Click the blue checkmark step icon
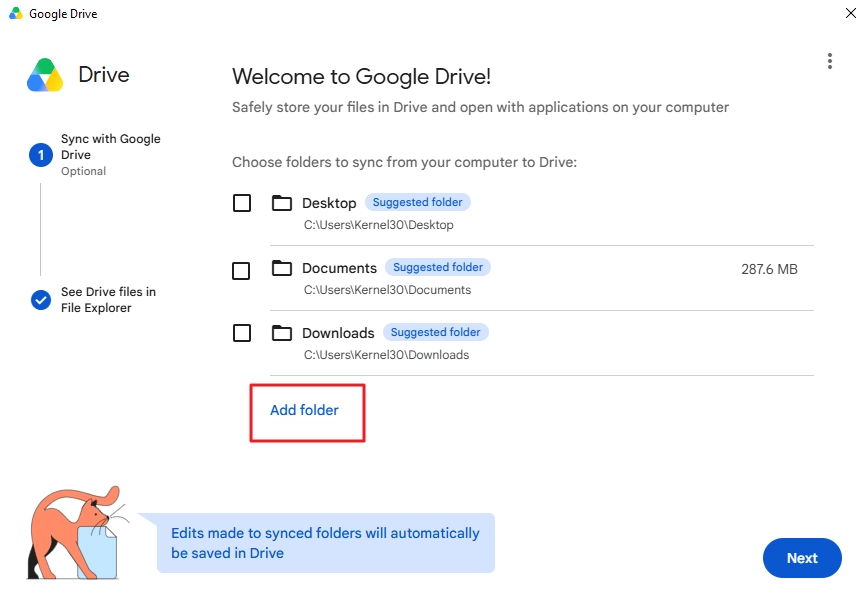Screen dimensions: 866x599 (x=41, y=300)
